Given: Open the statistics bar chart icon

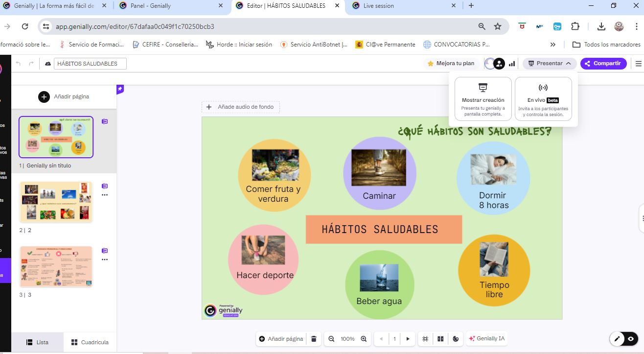Looking at the screenshot, I should click(512, 64).
